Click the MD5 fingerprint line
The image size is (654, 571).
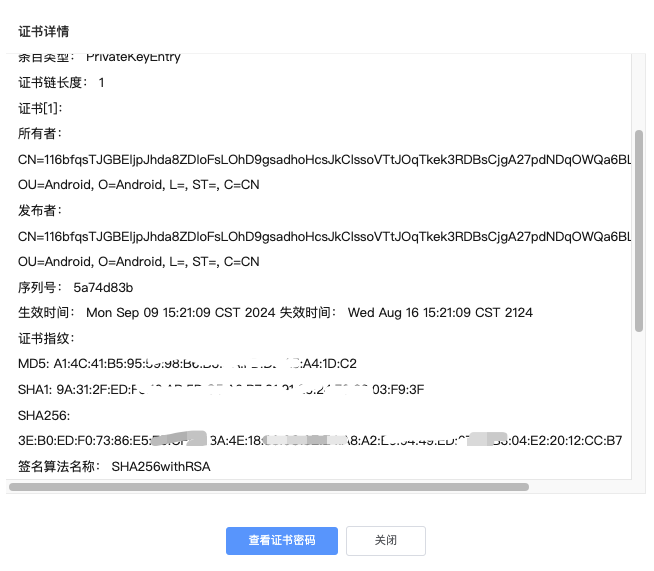187,363
